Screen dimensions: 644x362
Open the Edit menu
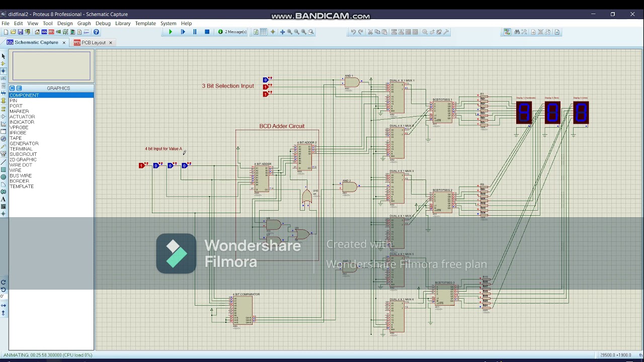(19, 23)
